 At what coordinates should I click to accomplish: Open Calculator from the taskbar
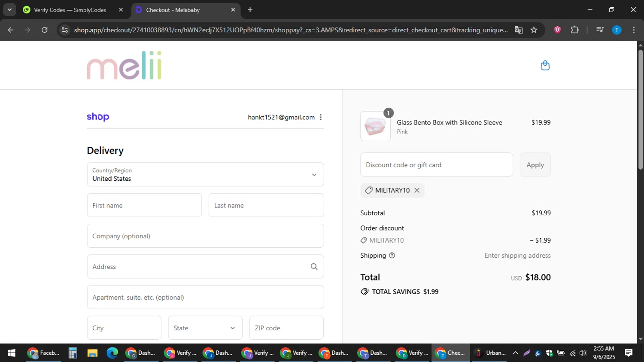click(x=73, y=353)
